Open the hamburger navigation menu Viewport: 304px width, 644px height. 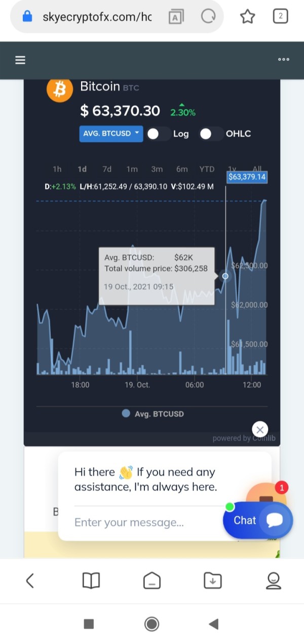[x=20, y=60]
